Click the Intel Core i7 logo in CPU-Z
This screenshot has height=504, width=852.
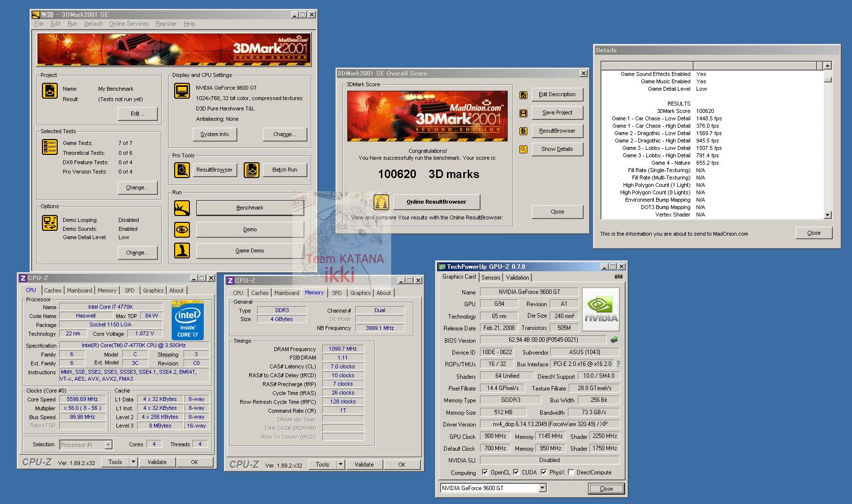[187, 321]
